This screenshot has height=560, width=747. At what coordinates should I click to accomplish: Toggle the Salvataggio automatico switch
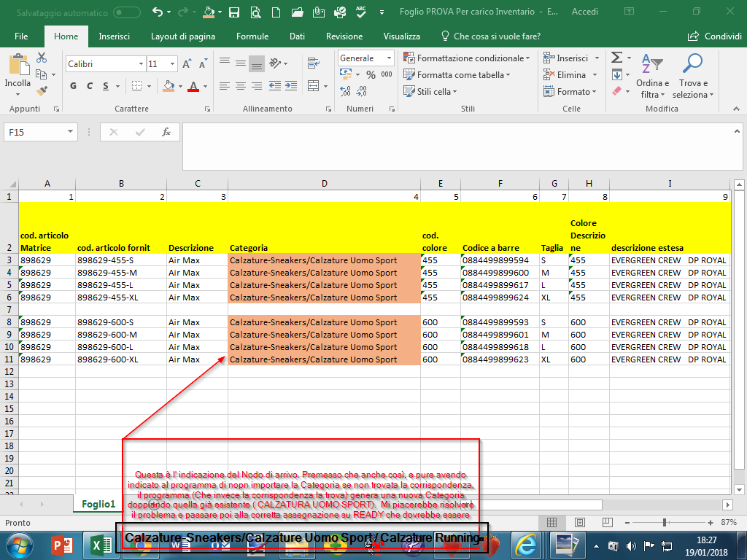click(x=127, y=12)
